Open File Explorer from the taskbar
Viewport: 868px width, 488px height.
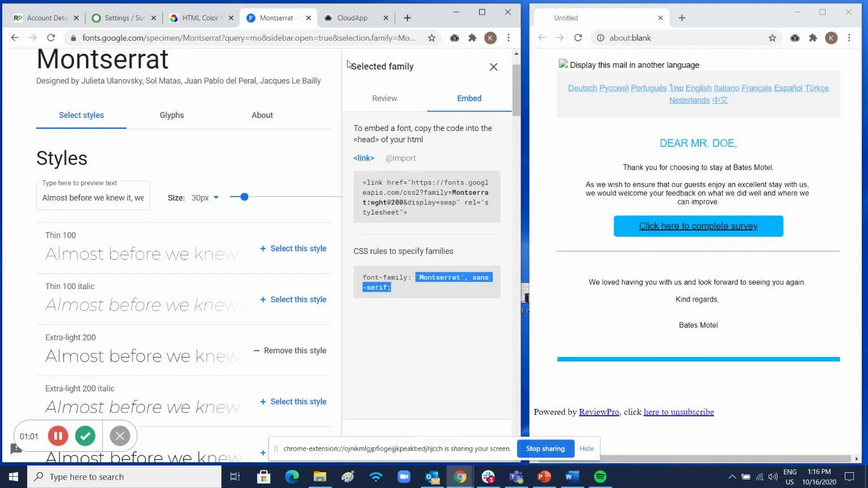pos(320,477)
